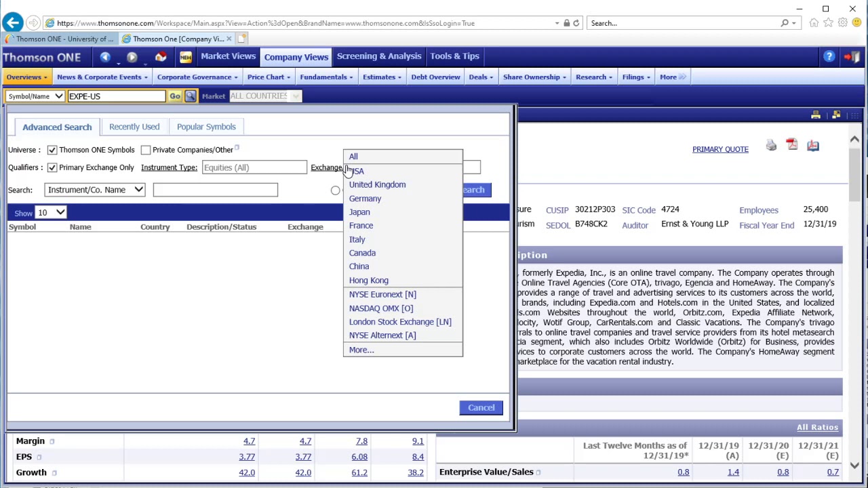
Task: Click the yellow NEW icon
Action: (x=185, y=57)
